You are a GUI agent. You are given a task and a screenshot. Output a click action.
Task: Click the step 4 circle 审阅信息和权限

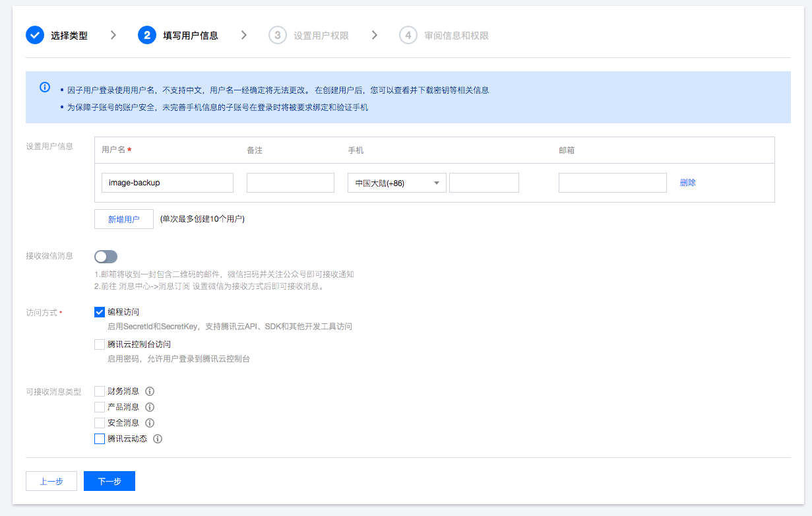click(408, 35)
